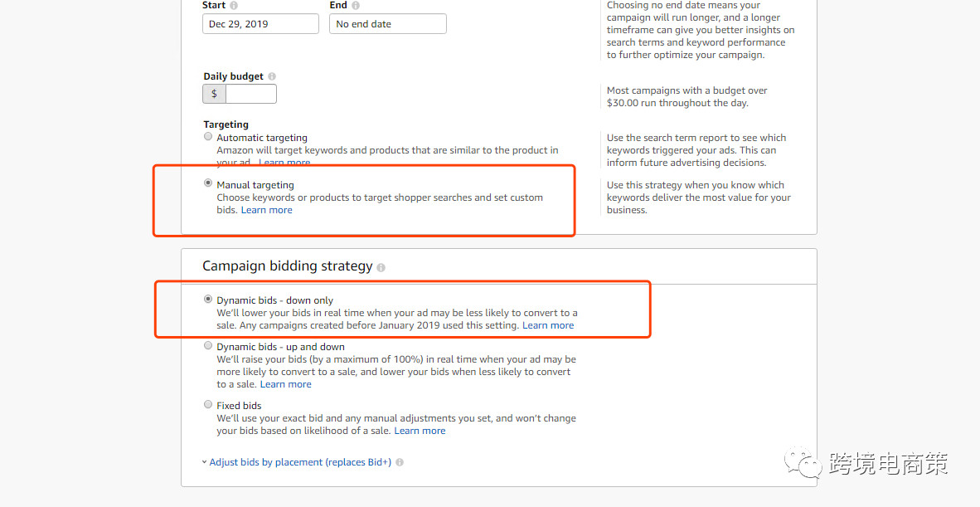Select Fixed bids radio button
Screen dimensions: 980x507
click(208, 405)
